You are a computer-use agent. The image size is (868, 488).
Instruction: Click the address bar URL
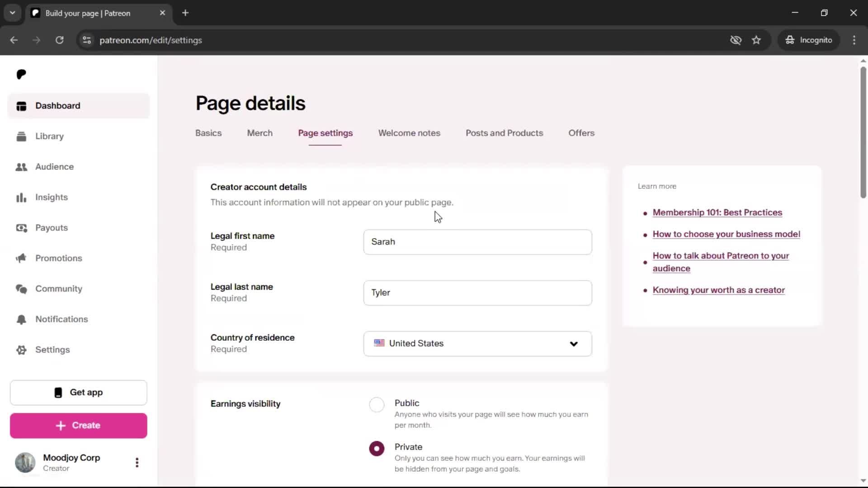tap(151, 40)
